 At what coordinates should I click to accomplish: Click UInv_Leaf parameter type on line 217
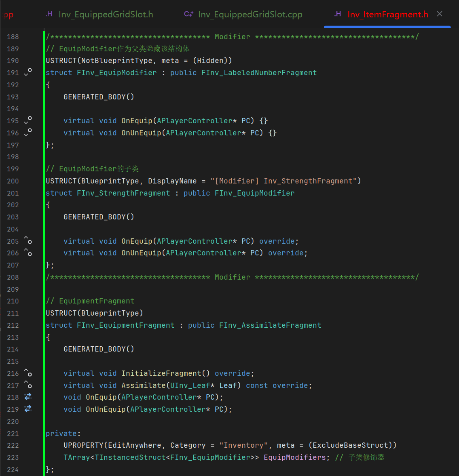(x=190, y=385)
